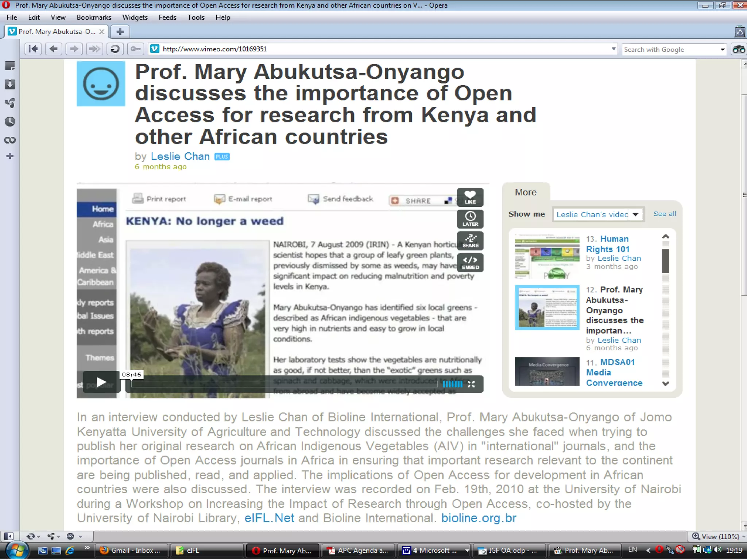
Task: Click the eIFL.Net link
Action: pyautogui.click(x=269, y=518)
